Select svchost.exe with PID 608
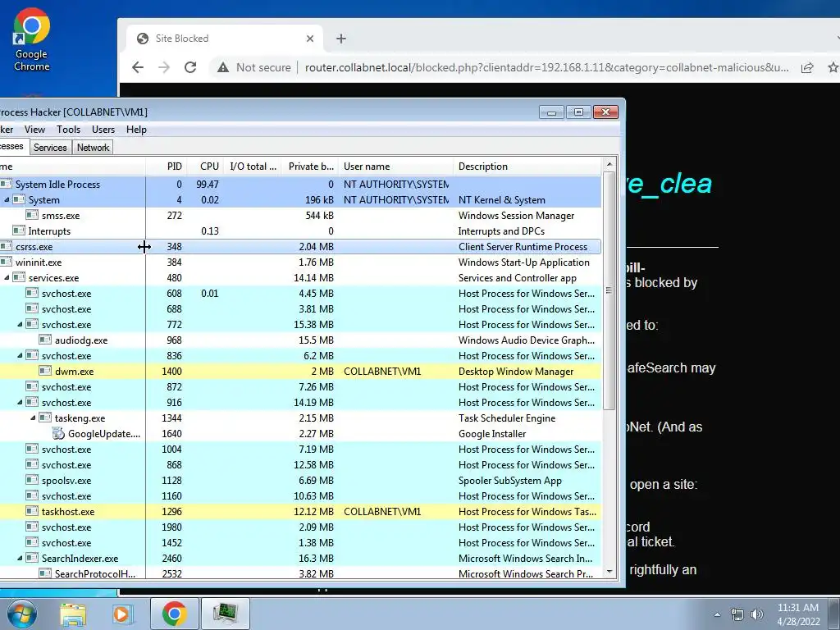840x630 pixels. (300, 293)
